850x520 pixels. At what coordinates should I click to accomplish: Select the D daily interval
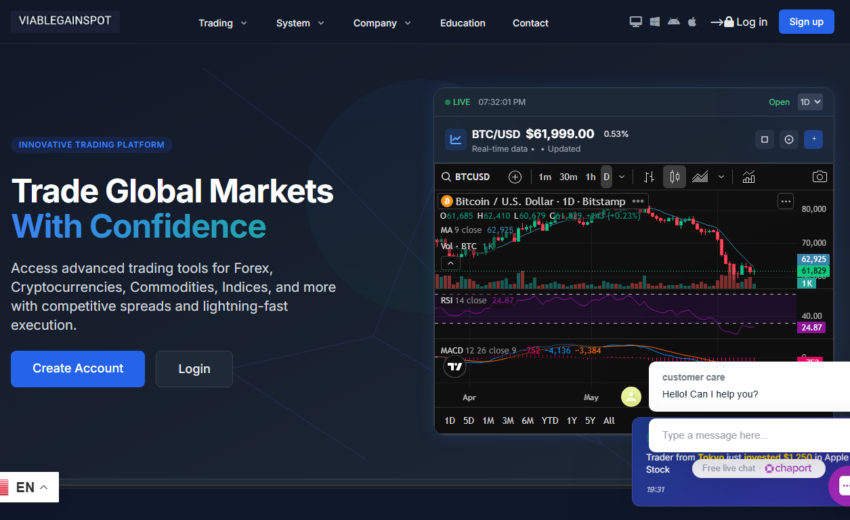[607, 177]
